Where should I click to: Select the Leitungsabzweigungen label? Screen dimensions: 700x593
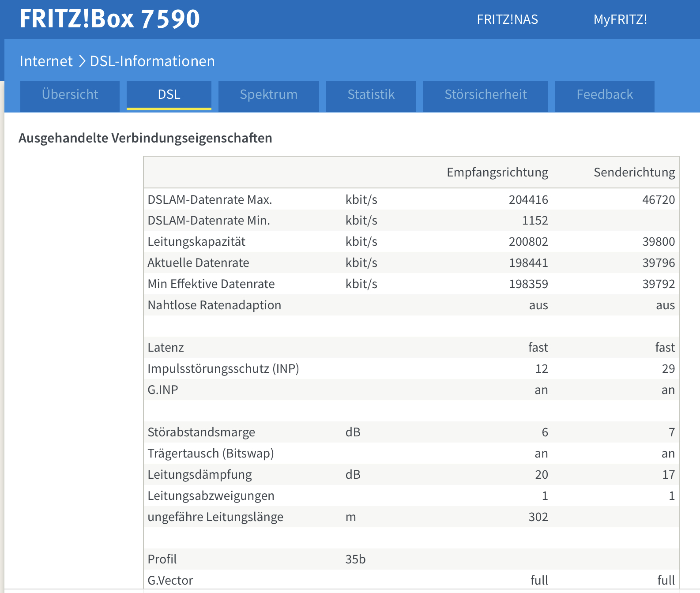pyautogui.click(x=211, y=496)
